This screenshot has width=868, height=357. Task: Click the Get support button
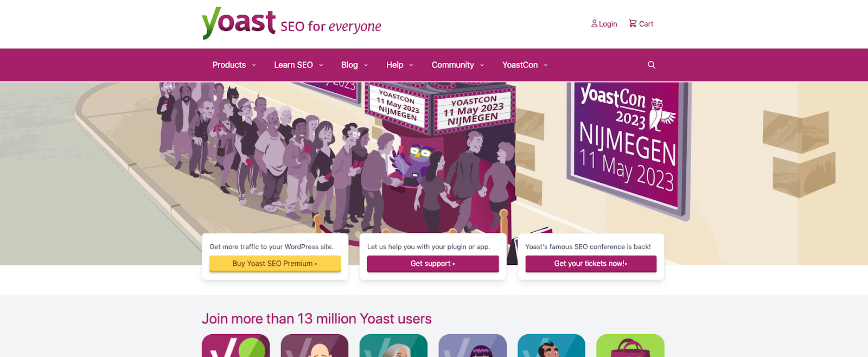click(x=433, y=264)
